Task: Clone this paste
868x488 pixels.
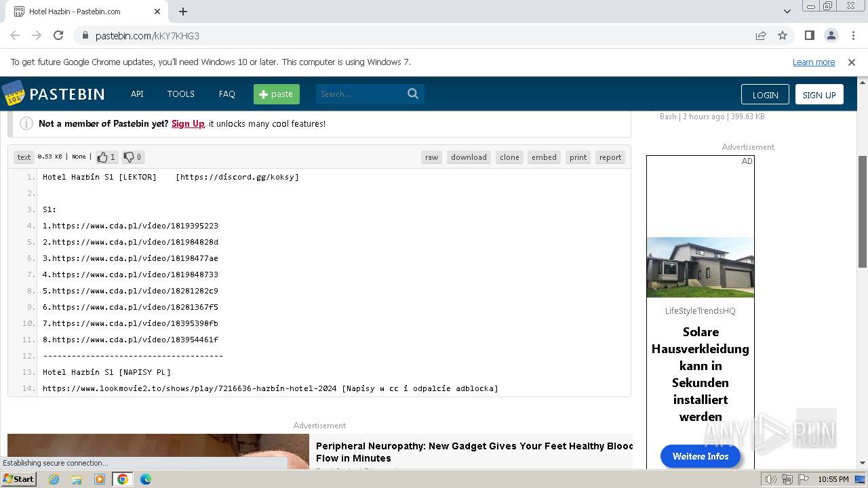Action: (x=509, y=157)
